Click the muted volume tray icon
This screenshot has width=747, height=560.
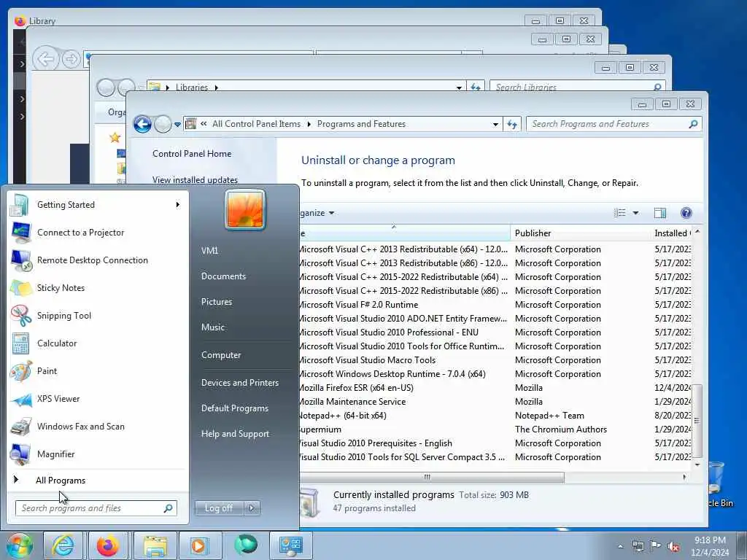coord(673,546)
